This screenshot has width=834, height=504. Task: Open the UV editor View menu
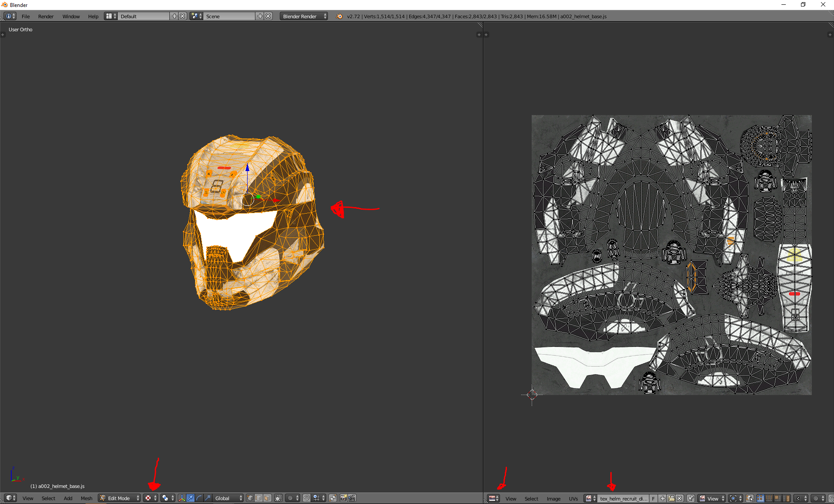click(x=511, y=498)
